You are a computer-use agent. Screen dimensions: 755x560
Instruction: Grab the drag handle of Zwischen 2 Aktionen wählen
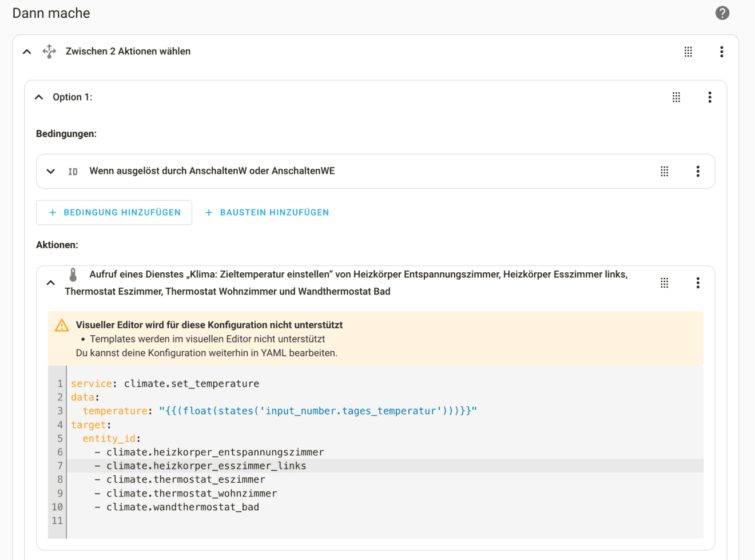point(688,52)
